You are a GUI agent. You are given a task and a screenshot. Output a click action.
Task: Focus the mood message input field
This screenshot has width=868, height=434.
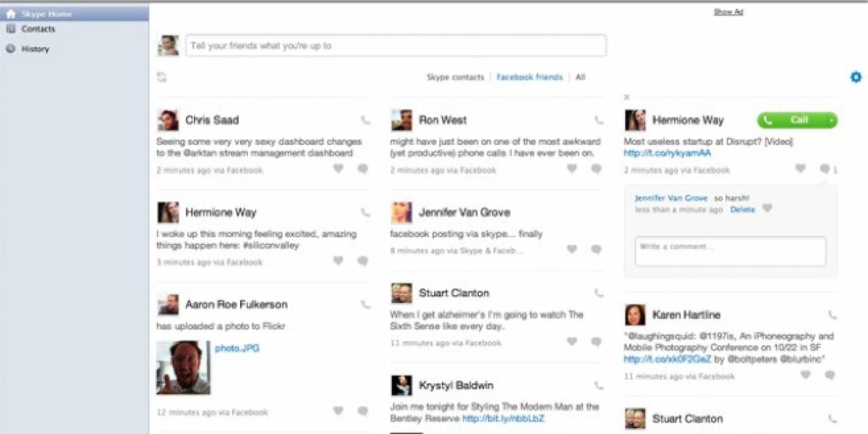tap(396, 46)
